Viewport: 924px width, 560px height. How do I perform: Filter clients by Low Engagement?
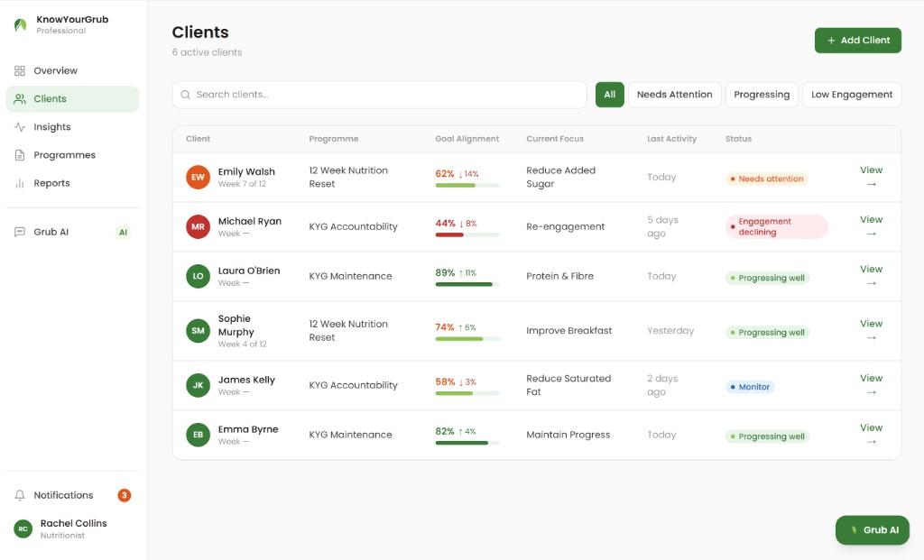click(x=852, y=95)
